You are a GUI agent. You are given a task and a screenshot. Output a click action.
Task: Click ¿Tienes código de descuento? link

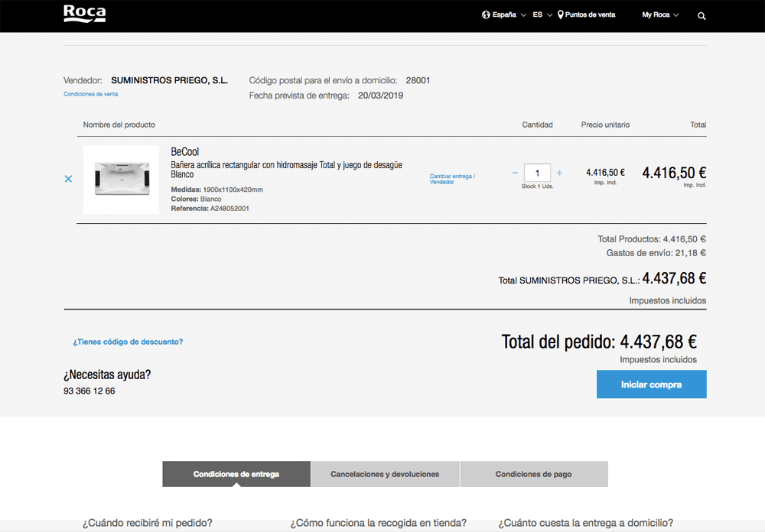click(128, 342)
